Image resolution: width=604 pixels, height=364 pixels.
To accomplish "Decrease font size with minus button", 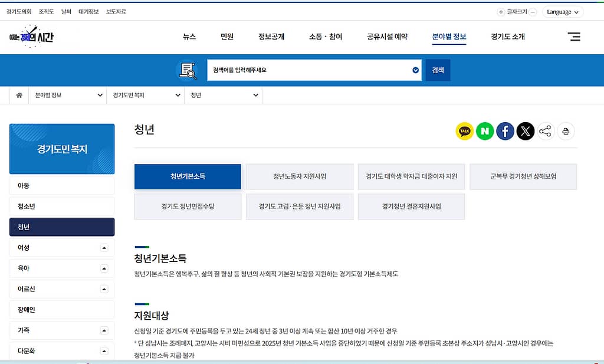I will tap(533, 12).
